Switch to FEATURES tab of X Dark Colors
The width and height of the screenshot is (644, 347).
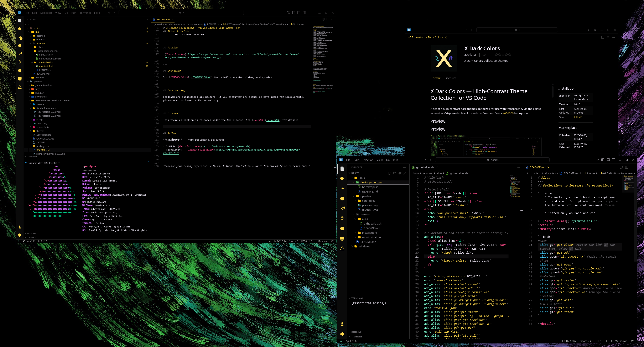[x=451, y=78]
